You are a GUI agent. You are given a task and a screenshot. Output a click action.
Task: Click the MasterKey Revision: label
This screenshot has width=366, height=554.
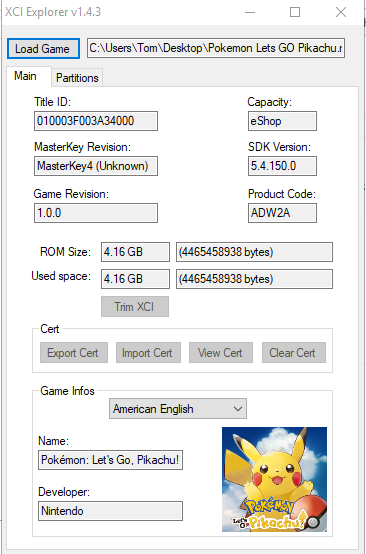(82, 147)
